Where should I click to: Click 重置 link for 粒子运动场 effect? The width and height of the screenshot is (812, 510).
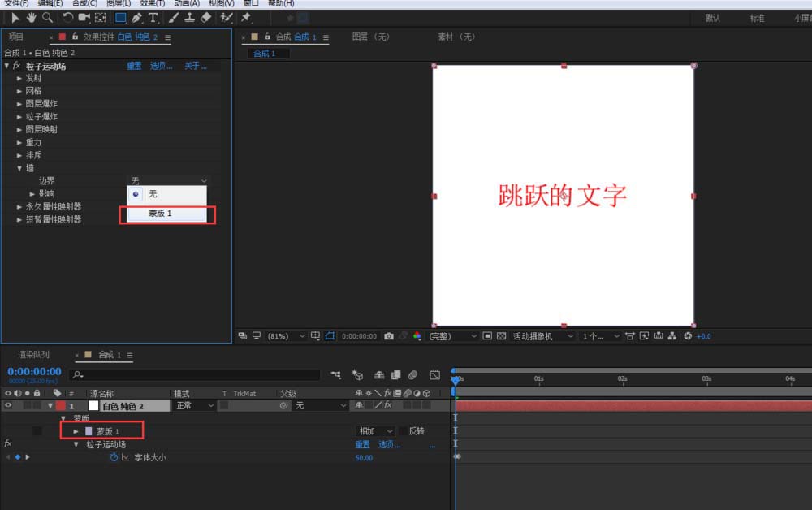pyautogui.click(x=134, y=66)
